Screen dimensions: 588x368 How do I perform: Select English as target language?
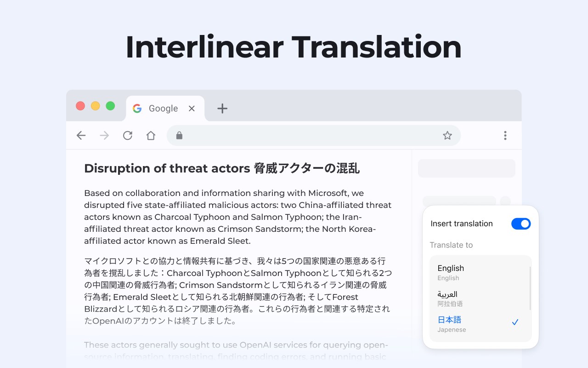[x=450, y=268]
